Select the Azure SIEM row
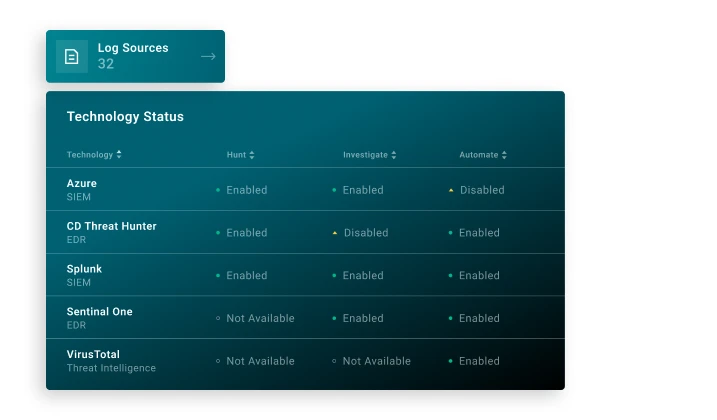This screenshot has height=420, width=717. point(305,189)
